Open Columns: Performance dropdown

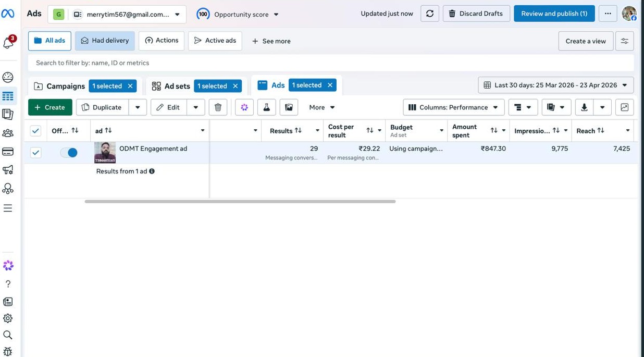[454, 107]
